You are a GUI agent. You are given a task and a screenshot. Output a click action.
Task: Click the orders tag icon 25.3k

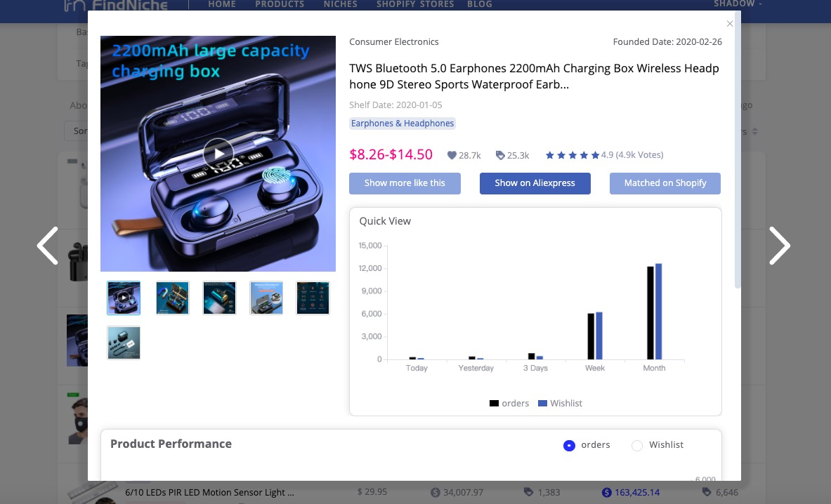(499, 155)
